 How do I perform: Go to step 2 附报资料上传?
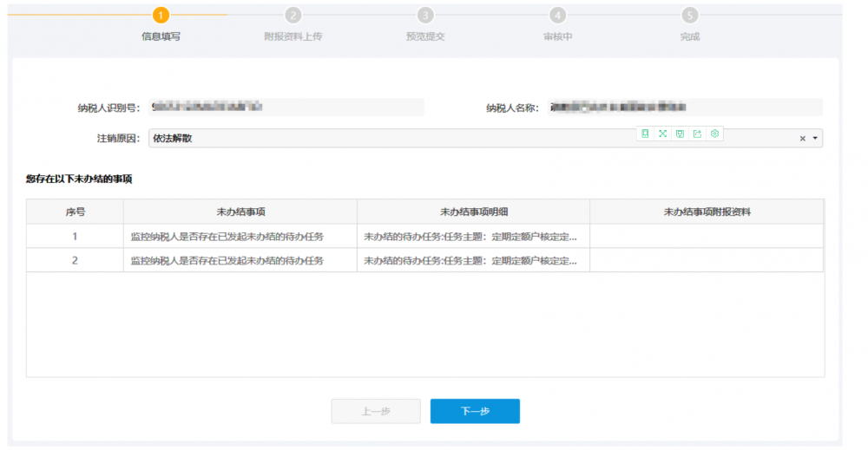tap(293, 16)
